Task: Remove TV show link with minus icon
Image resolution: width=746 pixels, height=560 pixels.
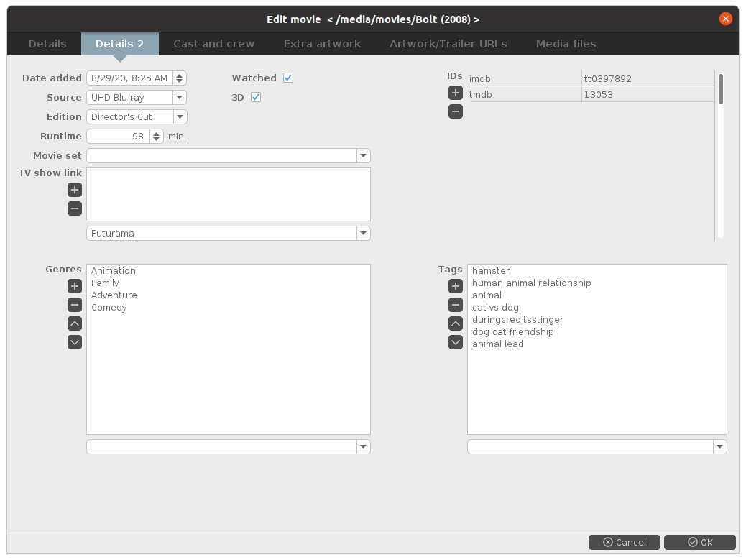Action: tap(75, 208)
